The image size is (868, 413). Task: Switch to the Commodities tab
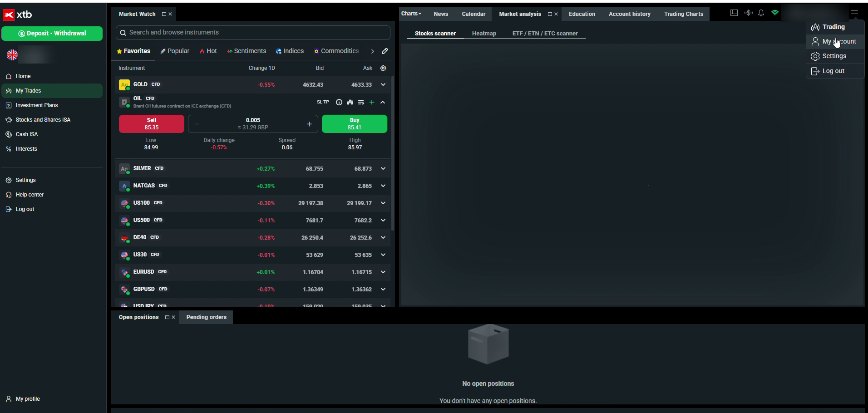336,51
